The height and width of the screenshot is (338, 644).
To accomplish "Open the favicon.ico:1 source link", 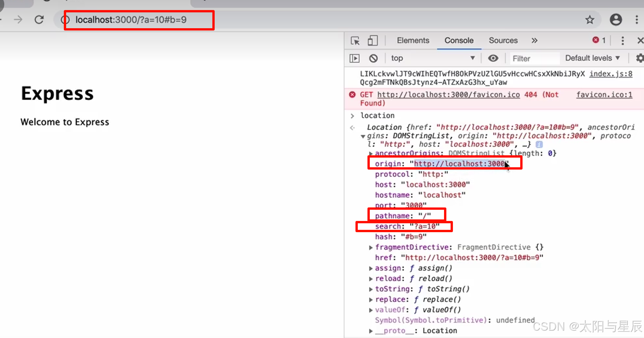I will tap(604, 95).
